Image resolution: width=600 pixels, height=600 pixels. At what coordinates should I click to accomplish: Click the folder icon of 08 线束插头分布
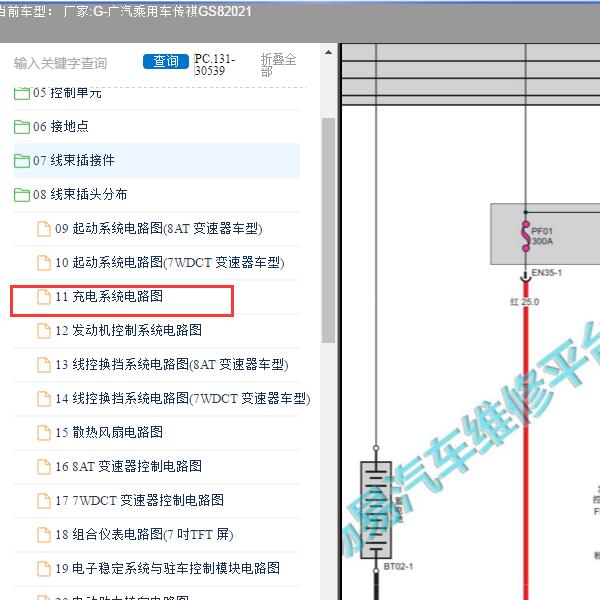click(x=22, y=195)
